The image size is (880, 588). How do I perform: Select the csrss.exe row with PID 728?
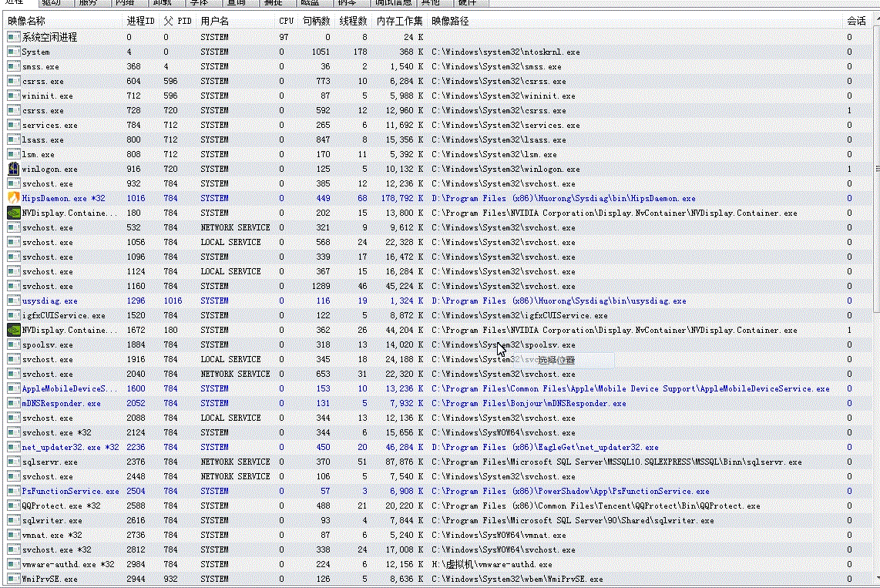438,110
